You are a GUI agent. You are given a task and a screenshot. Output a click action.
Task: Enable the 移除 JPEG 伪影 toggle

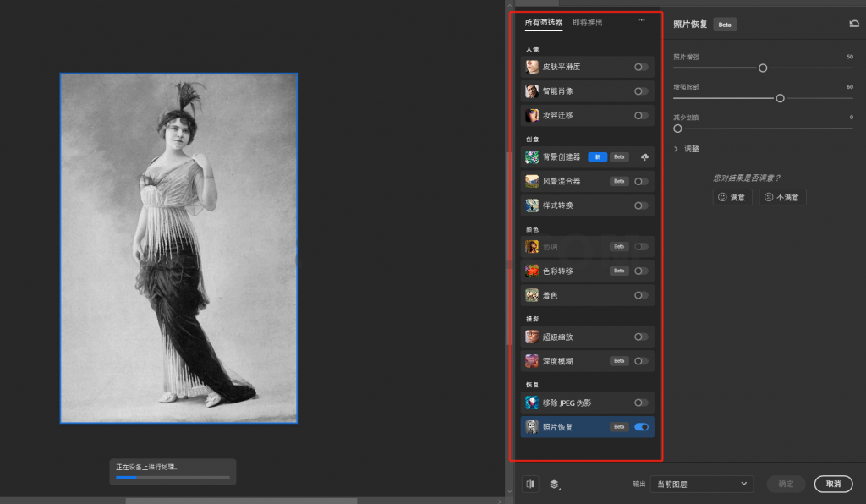(x=641, y=403)
